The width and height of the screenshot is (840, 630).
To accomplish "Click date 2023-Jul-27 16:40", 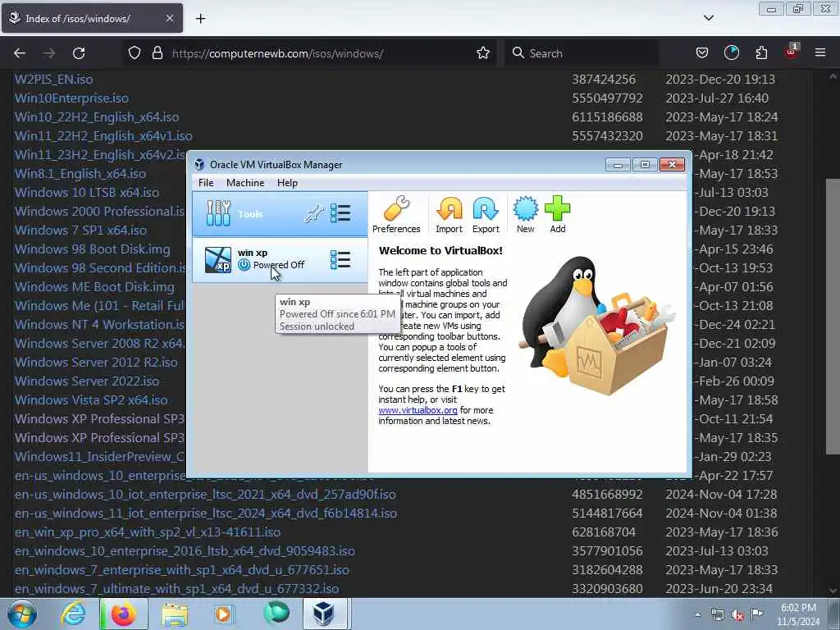I will click(x=717, y=98).
